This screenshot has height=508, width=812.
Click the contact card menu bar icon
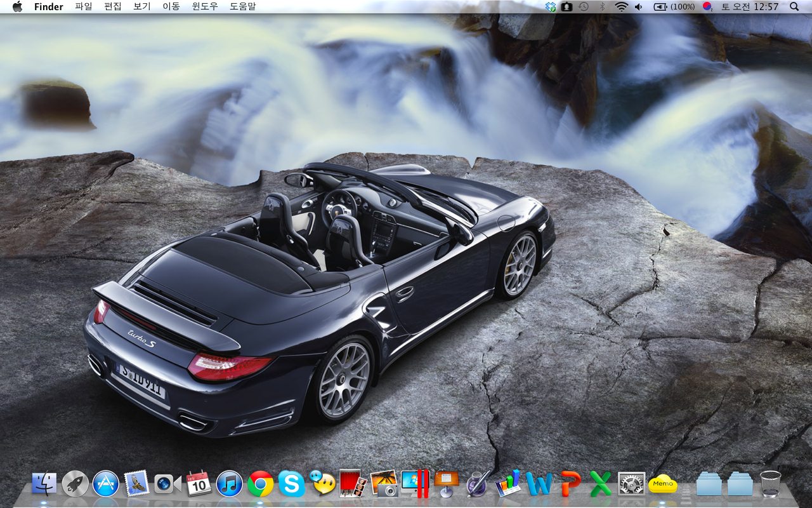pyautogui.click(x=566, y=6)
